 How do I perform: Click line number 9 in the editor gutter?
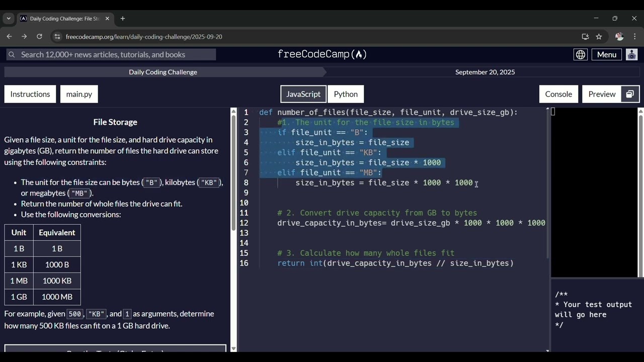click(246, 193)
